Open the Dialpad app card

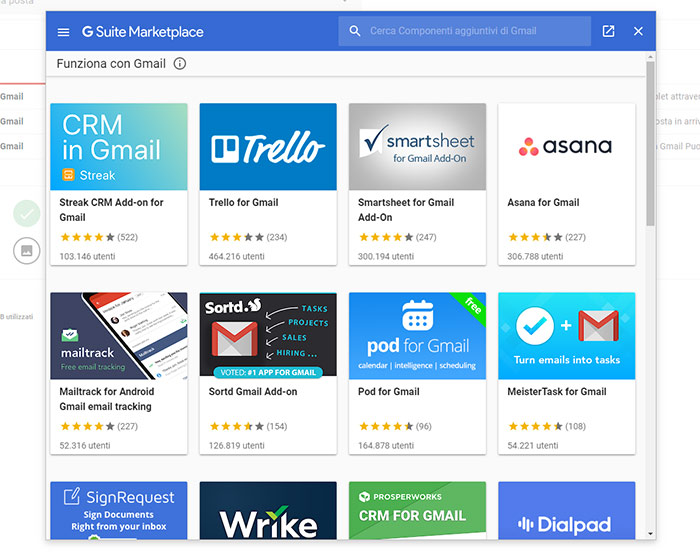(x=567, y=510)
